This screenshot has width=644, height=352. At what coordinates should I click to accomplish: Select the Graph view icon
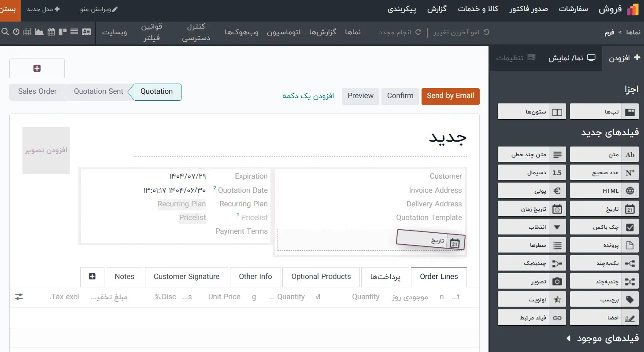point(39,32)
